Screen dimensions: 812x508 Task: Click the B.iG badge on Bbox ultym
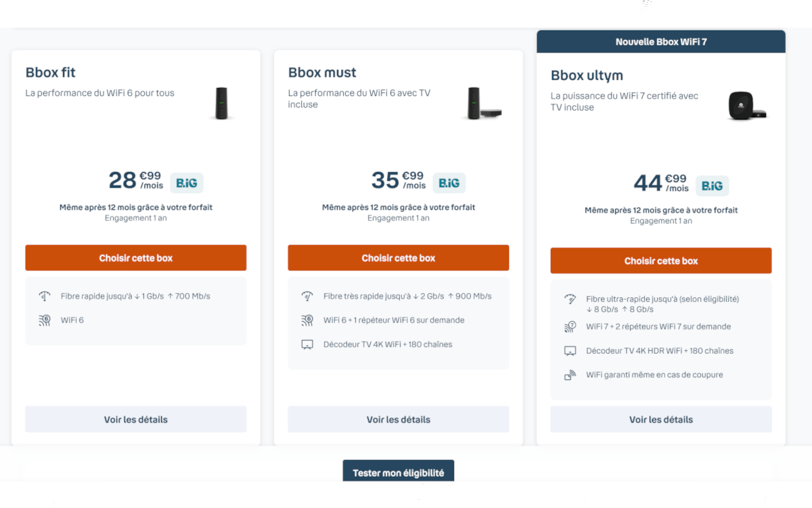[x=712, y=186]
